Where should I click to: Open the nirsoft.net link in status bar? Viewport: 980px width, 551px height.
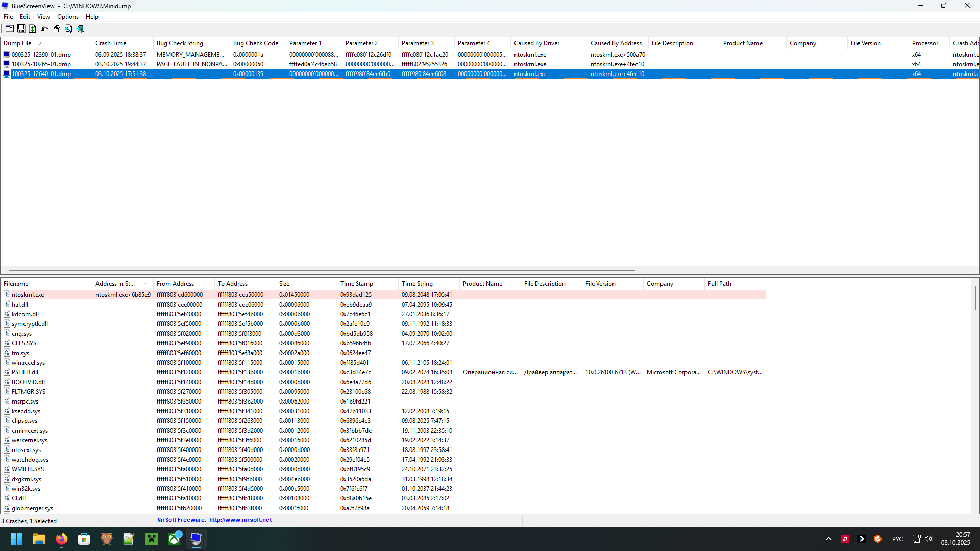tap(240, 520)
